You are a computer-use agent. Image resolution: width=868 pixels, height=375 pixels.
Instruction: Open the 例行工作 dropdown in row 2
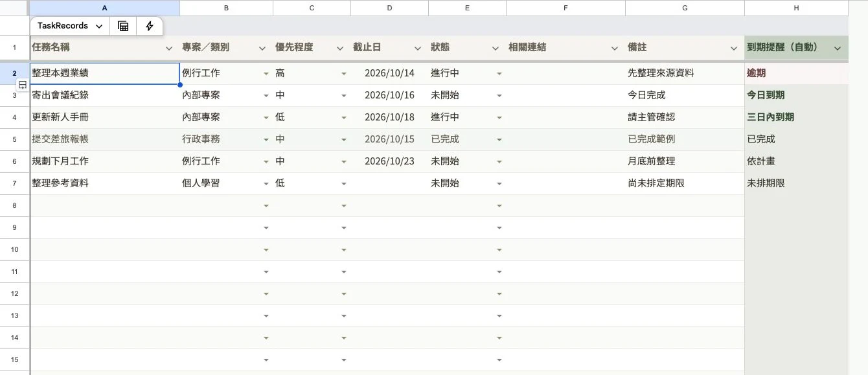coord(266,74)
